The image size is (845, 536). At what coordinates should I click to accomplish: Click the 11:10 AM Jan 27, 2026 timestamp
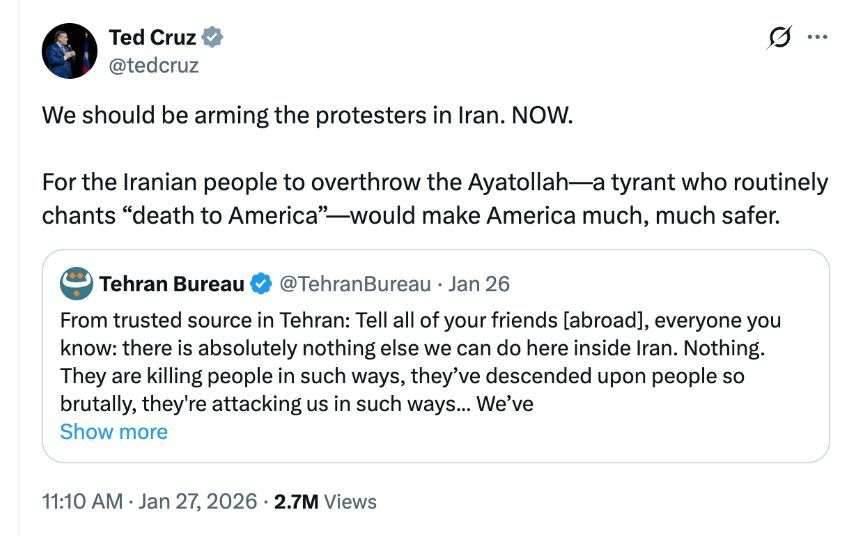[149, 500]
